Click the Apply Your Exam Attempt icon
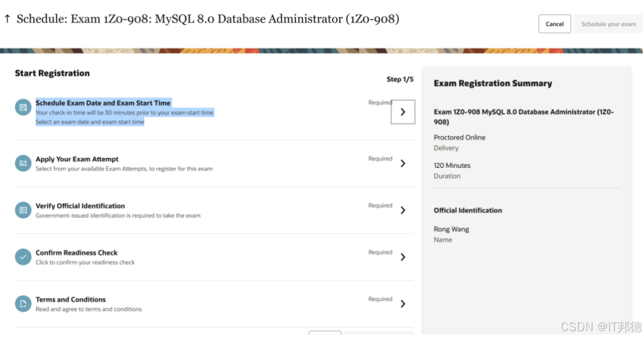 [x=23, y=163]
